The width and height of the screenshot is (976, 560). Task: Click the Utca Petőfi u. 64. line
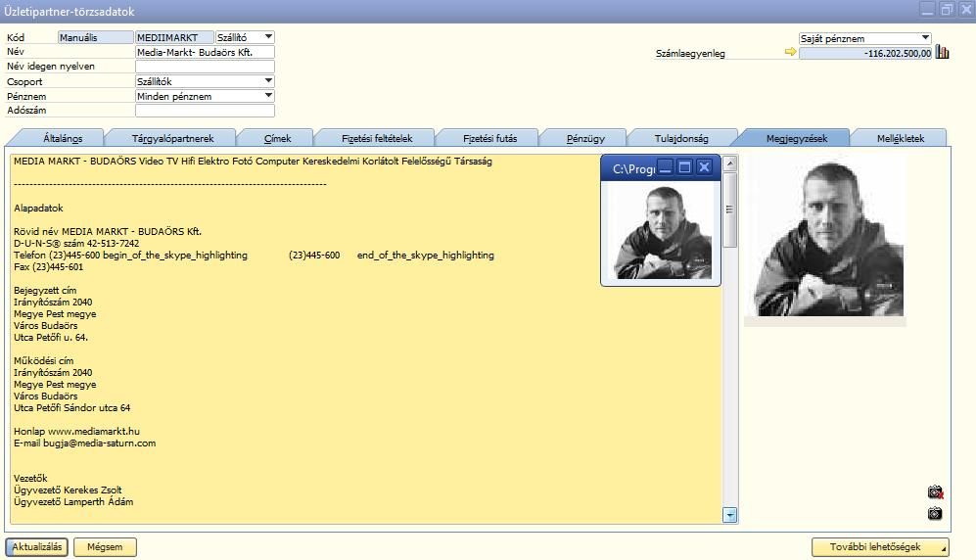(51, 337)
